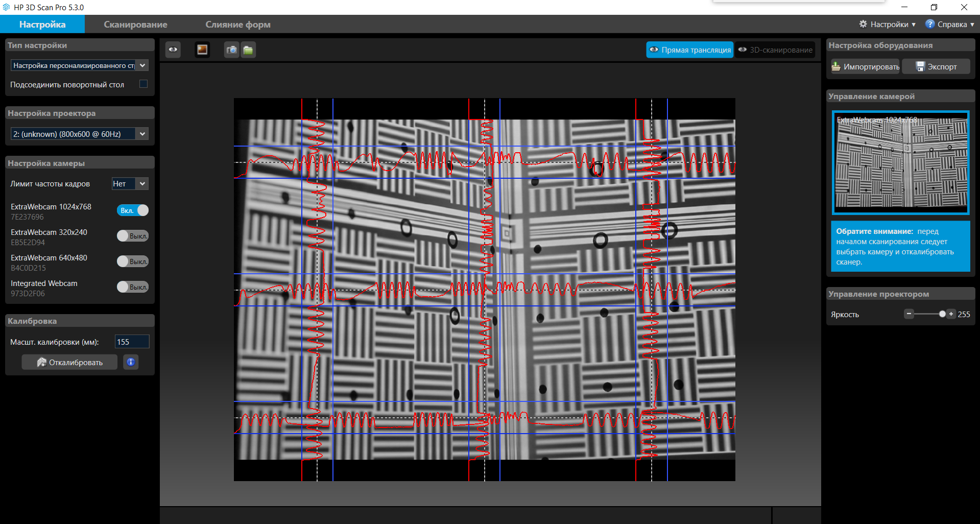This screenshot has width=980, height=524.
Task: Click the Яркость brightness slider handle
Action: pyautogui.click(x=942, y=314)
